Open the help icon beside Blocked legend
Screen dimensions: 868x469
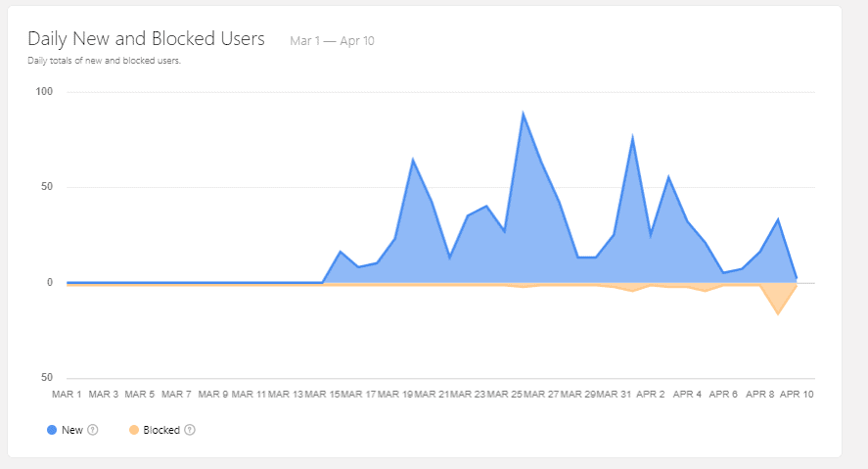click(x=190, y=430)
